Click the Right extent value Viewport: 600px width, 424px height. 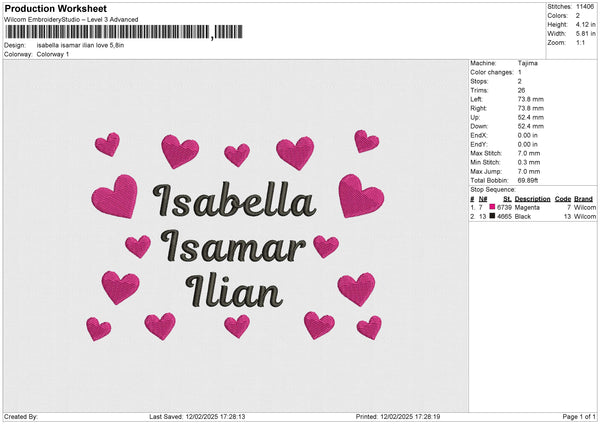point(531,108)
